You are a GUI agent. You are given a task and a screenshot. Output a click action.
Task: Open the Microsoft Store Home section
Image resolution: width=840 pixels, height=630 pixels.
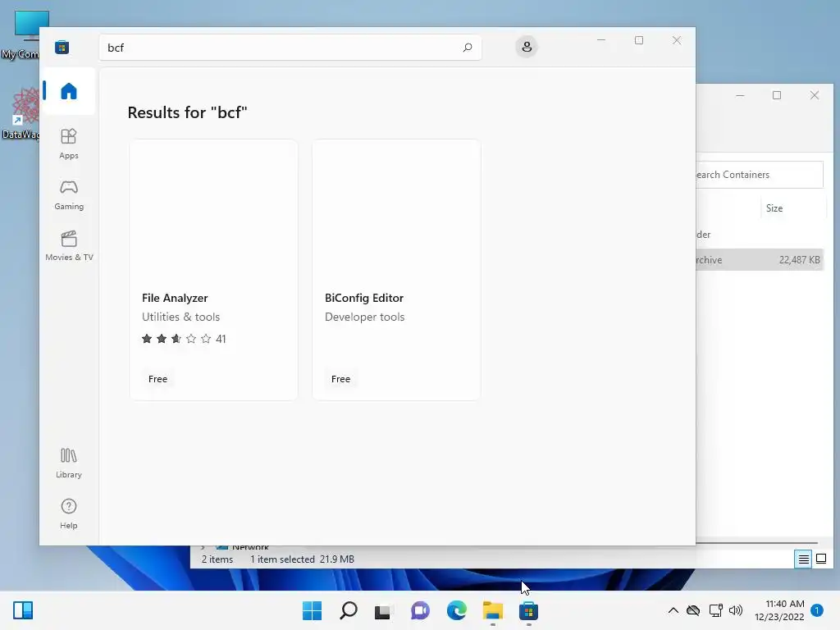coord(69,91)
